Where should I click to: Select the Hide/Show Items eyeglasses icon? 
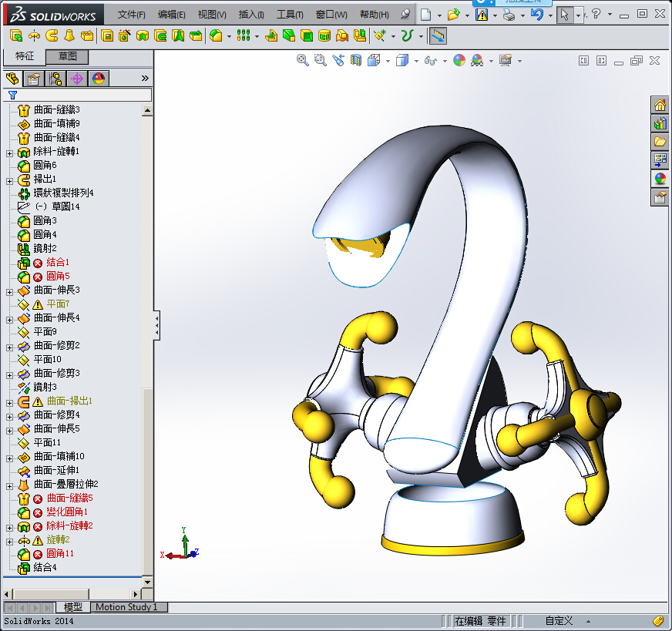click(x=432, y=60)
